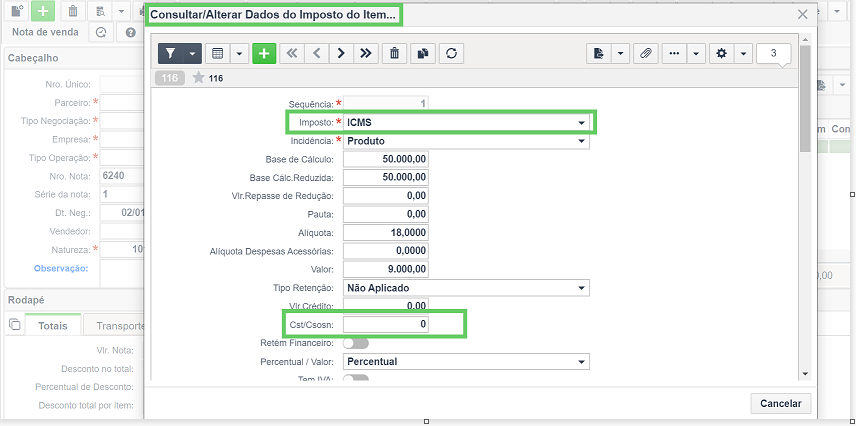The height and width of the screenshot is (426, 856).
Task: Select the Totais tab in Rodapé
Action: 53,326
